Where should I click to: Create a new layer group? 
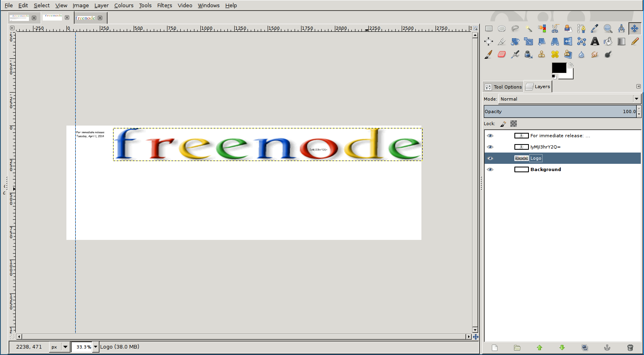(517, 348)
